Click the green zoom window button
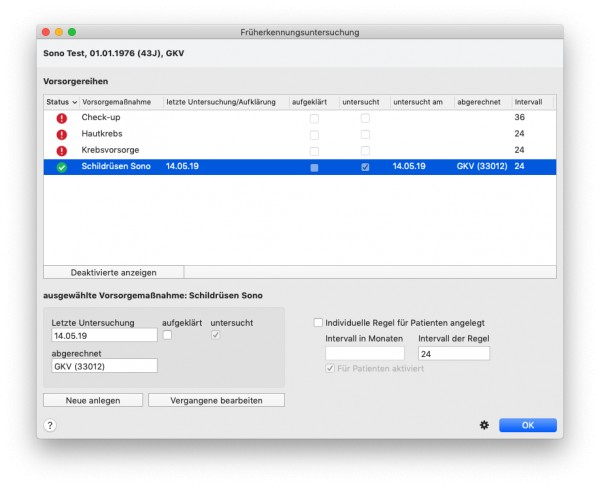 [72, 32]
